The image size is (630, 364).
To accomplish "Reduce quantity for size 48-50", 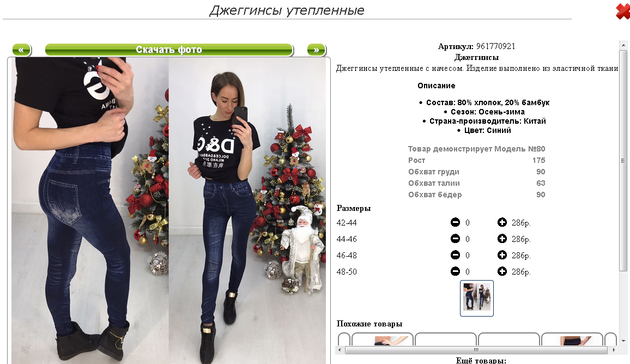I will (455, 271).
